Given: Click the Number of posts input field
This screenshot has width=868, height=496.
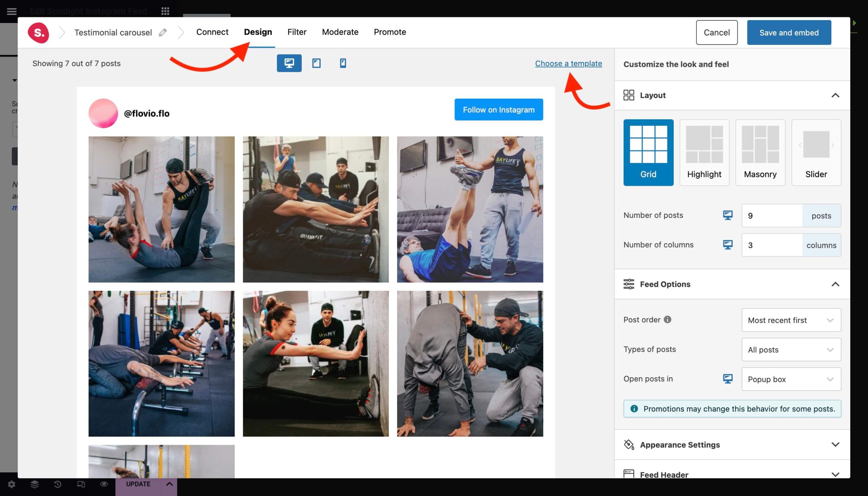Looking at the screenshot, I should click(772, 215).
